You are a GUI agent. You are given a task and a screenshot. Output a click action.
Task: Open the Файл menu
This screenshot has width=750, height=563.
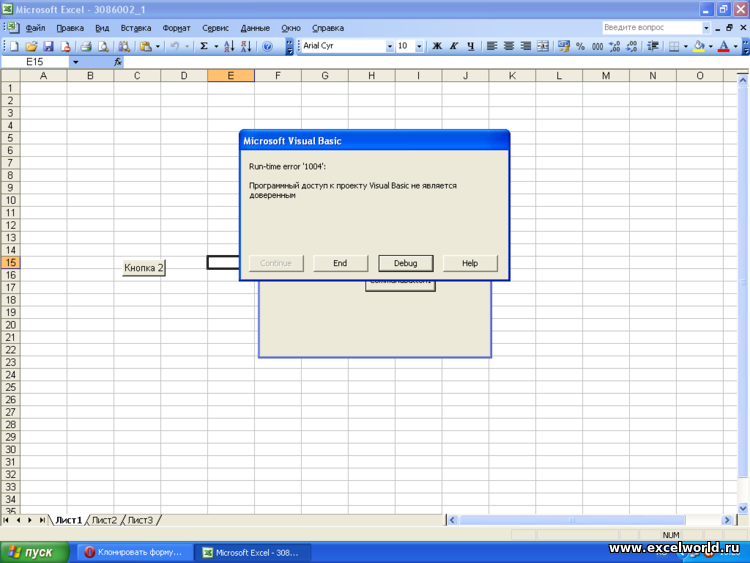(35, 28)
